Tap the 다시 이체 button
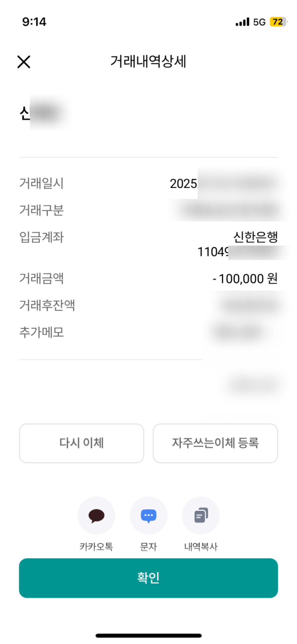Screen dimensions: 297x644 pos(81,443)
